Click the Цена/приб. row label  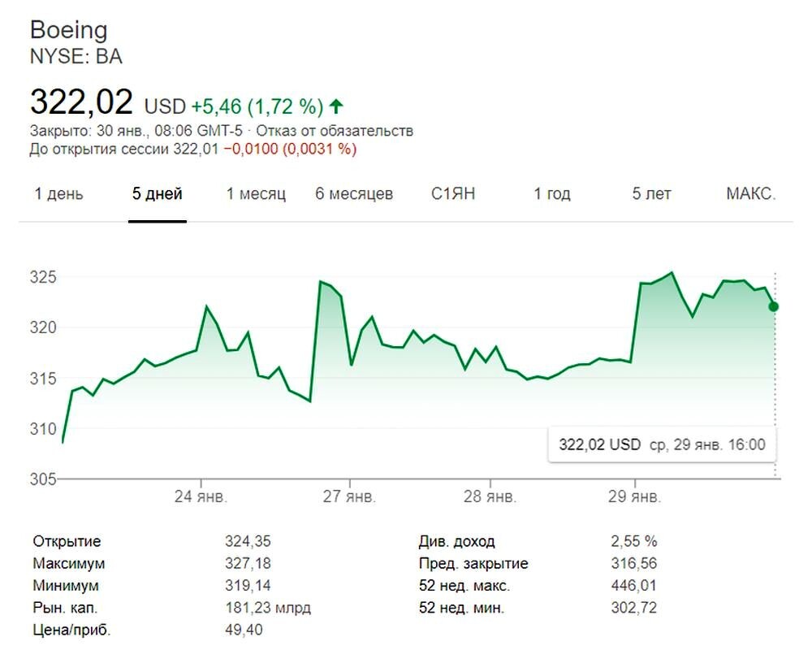click(71, 630)
